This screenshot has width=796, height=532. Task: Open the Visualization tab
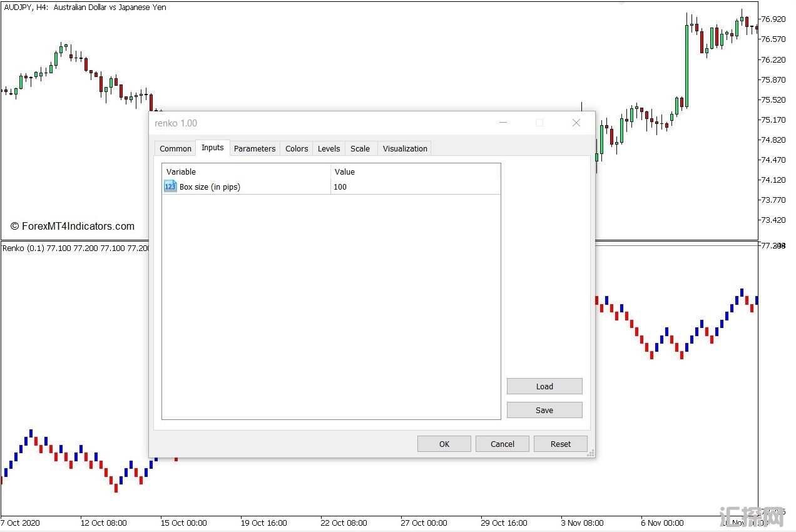tap(405, 148)
